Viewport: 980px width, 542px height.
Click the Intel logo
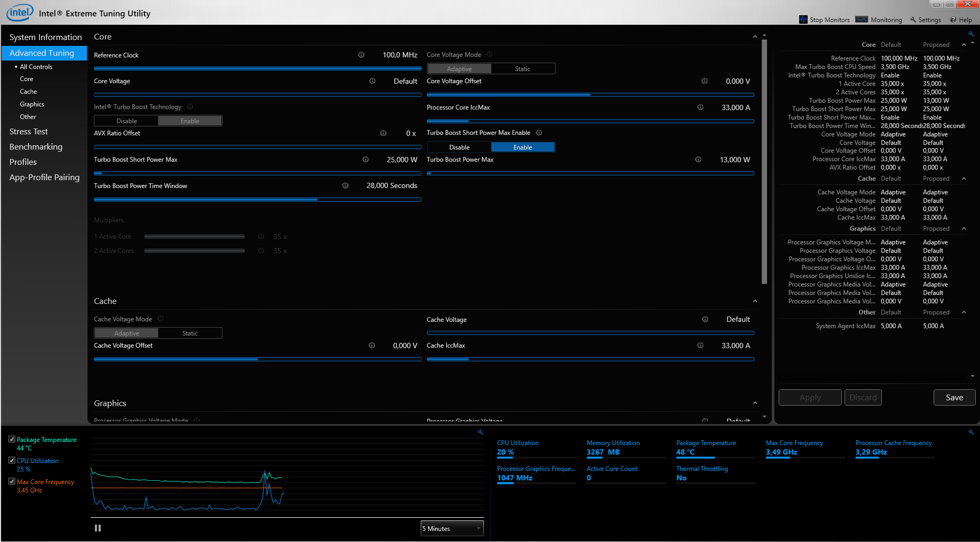[20, 13]
